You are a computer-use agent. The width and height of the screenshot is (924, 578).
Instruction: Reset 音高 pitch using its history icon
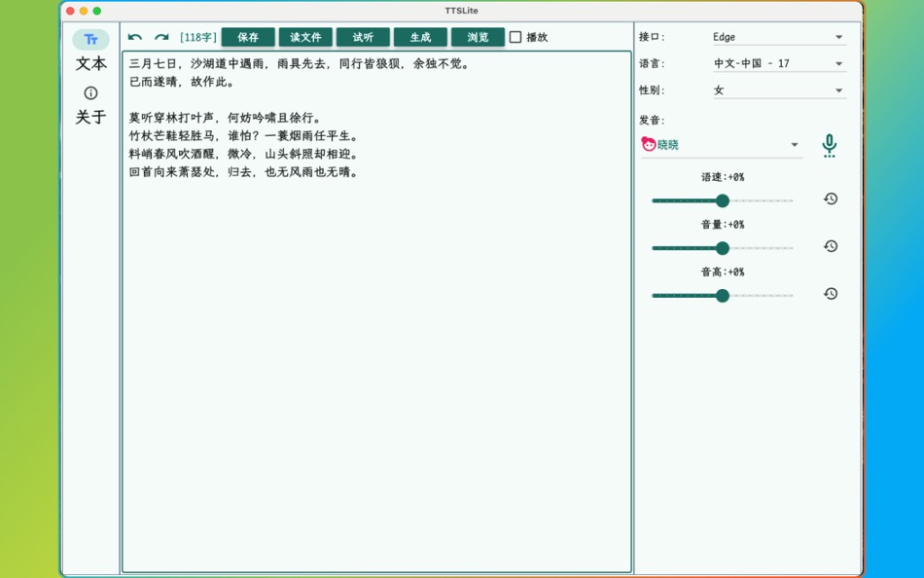click(830, 294)
